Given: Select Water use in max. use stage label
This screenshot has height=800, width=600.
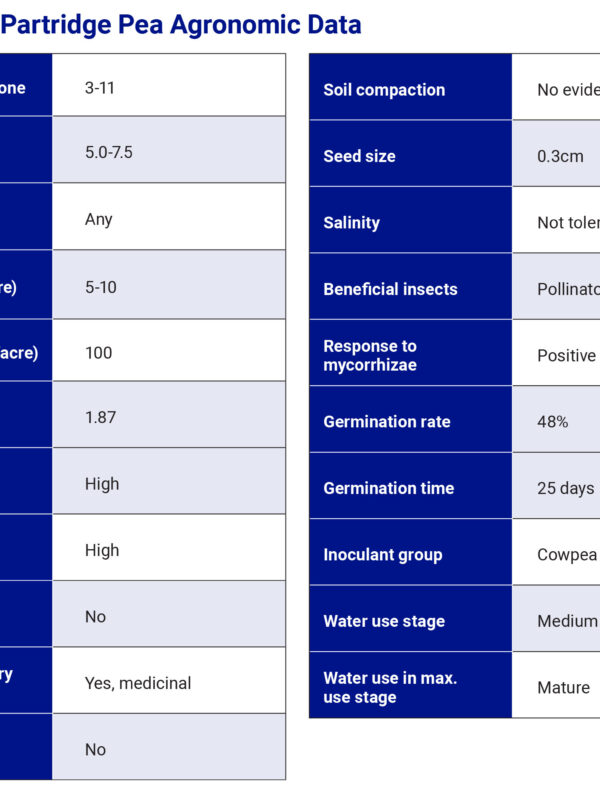Looking at the screenshot, I should click(x=390, y=687).
